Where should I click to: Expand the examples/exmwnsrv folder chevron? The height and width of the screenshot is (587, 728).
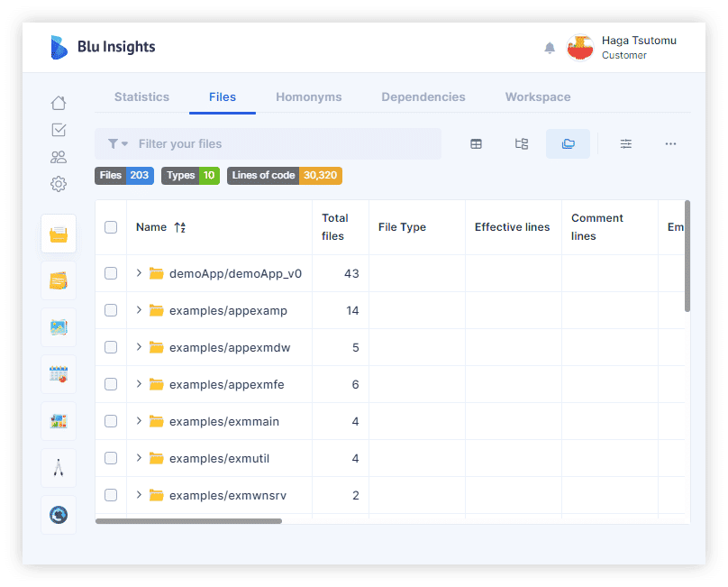tap(139, 494)
